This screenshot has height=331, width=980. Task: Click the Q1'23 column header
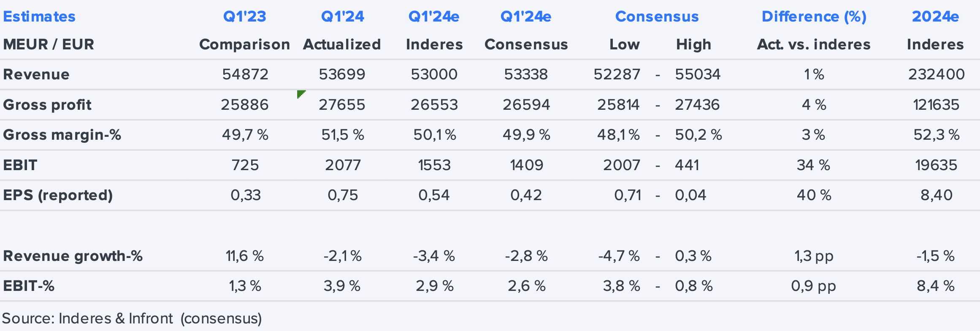244,16
